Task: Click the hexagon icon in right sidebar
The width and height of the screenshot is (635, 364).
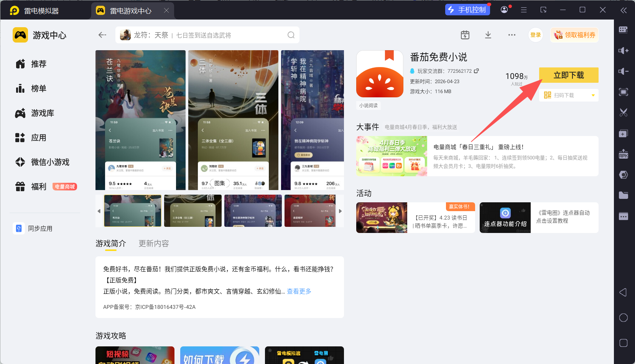Action: coord(623,175)
